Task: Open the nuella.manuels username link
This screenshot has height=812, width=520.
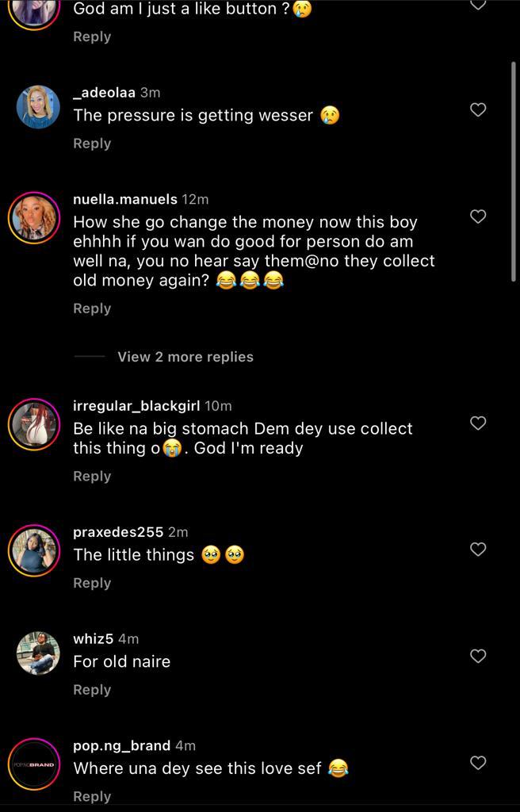Action: click(x=124, y=199)
